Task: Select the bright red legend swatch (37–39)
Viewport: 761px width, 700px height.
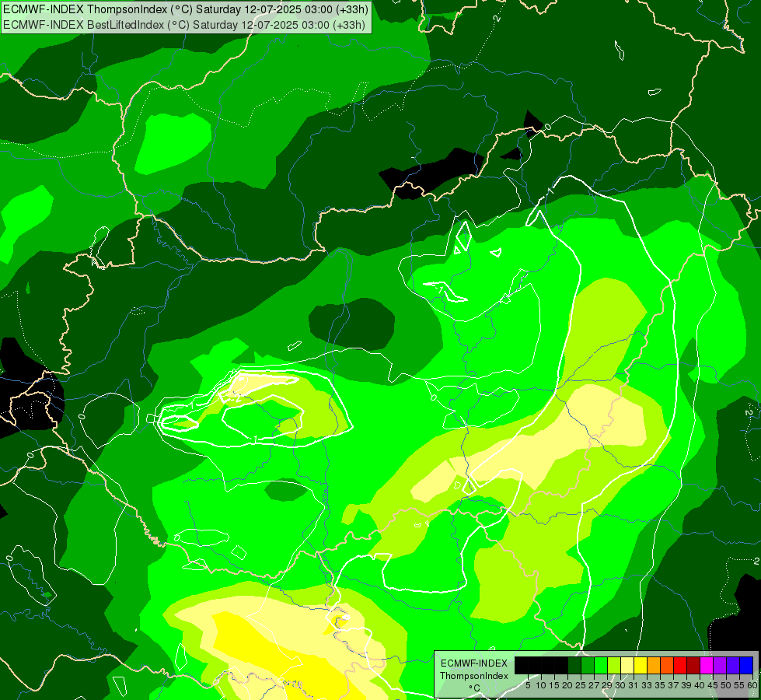Action: click(680, 665)
